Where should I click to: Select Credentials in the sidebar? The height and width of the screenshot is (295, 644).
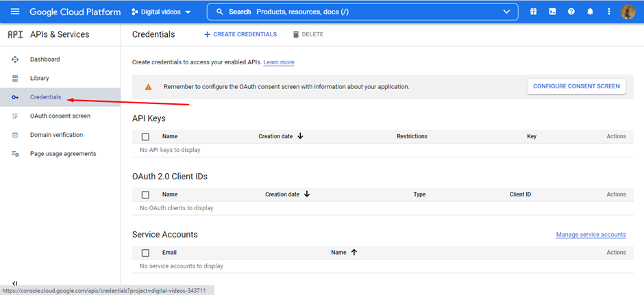(46, 97)
